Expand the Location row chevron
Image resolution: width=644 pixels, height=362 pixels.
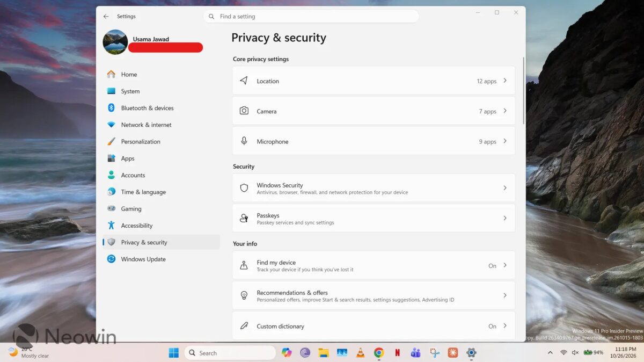click(x=505, y=81)
